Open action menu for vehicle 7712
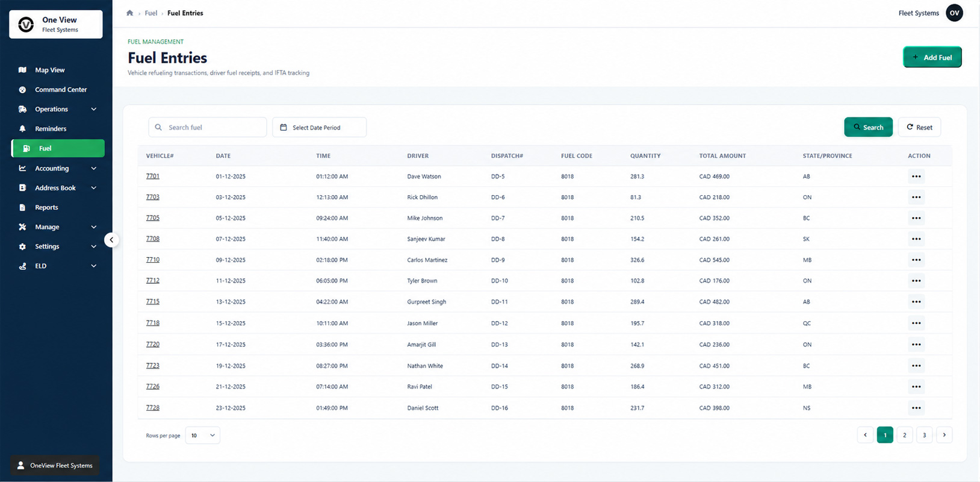Image resolution: width=980 pixels, height=482 pixels. click(x=916, y=281)
